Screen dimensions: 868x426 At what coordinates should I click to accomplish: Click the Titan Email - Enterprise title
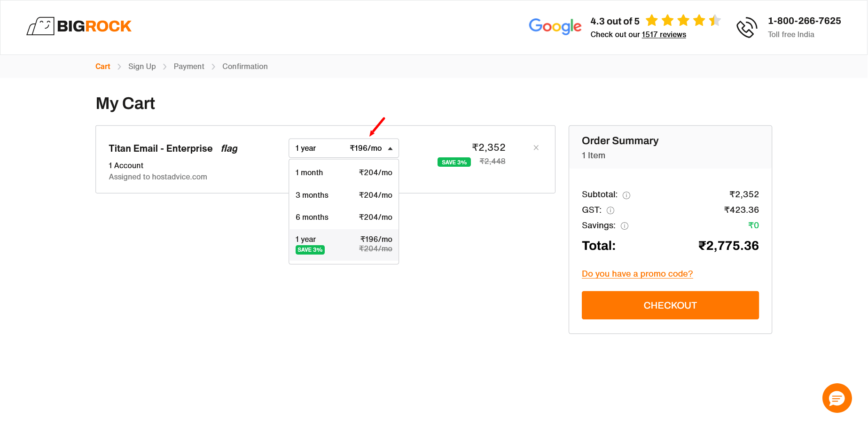[161, 148]
